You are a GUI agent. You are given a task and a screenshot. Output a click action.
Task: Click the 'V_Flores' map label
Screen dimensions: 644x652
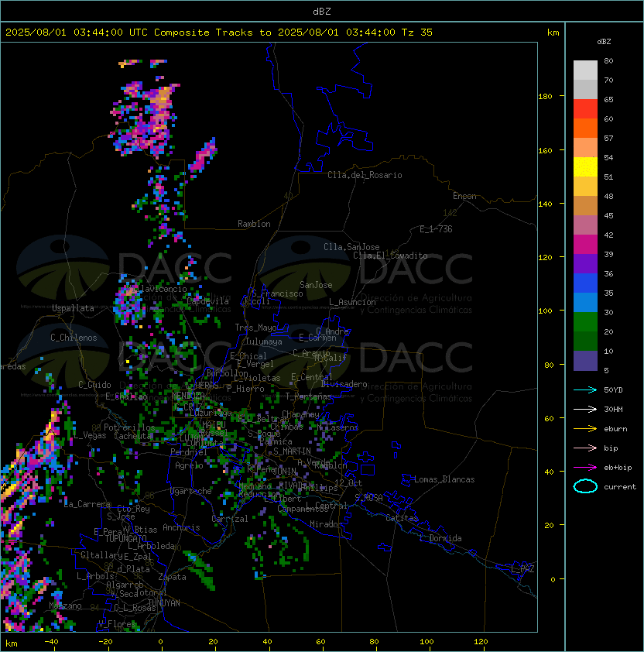[x=117, y=624]
